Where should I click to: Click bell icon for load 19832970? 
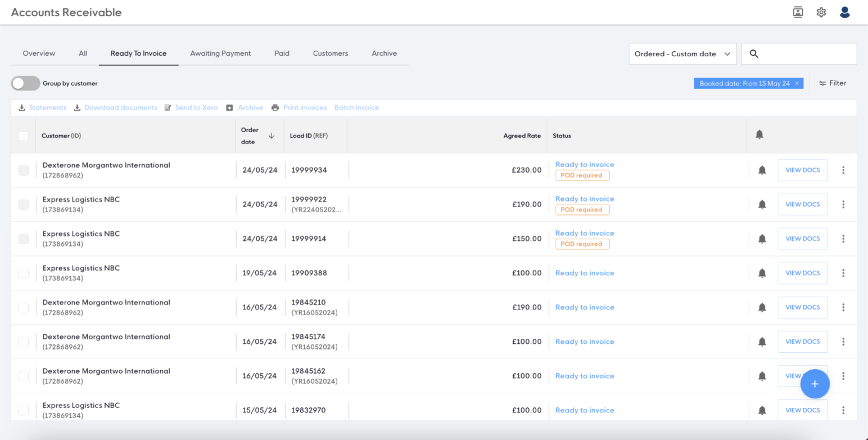pos(762,410)
